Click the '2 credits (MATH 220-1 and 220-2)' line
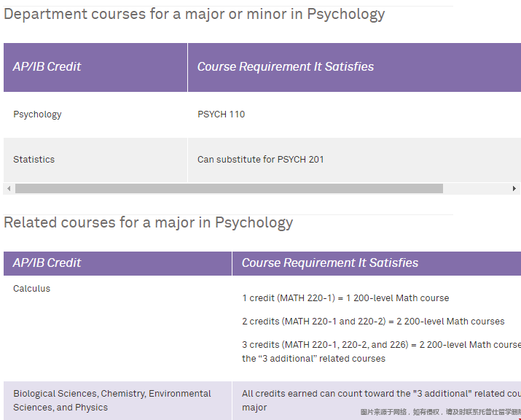 [x=373, y=321]
